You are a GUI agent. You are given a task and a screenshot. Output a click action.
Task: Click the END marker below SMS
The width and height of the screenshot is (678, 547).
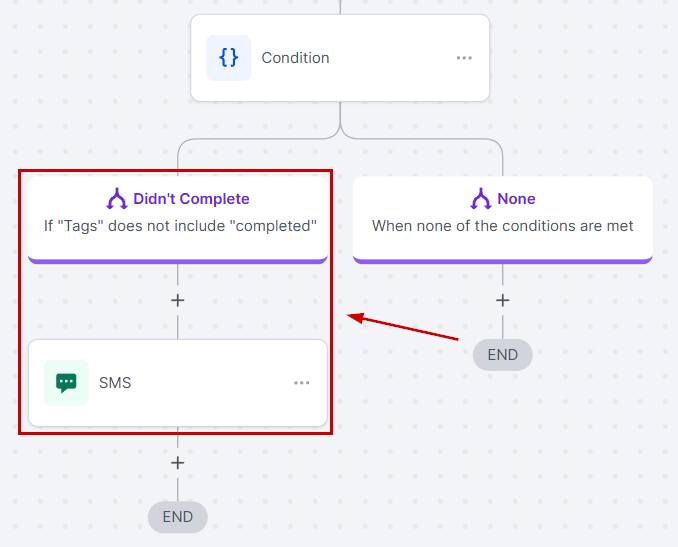coord(178,517)
